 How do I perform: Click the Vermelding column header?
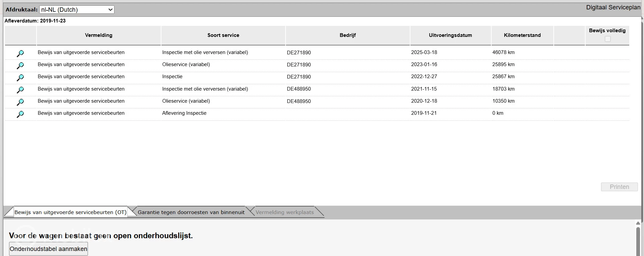pyautogui.click(x=99, y=35)
